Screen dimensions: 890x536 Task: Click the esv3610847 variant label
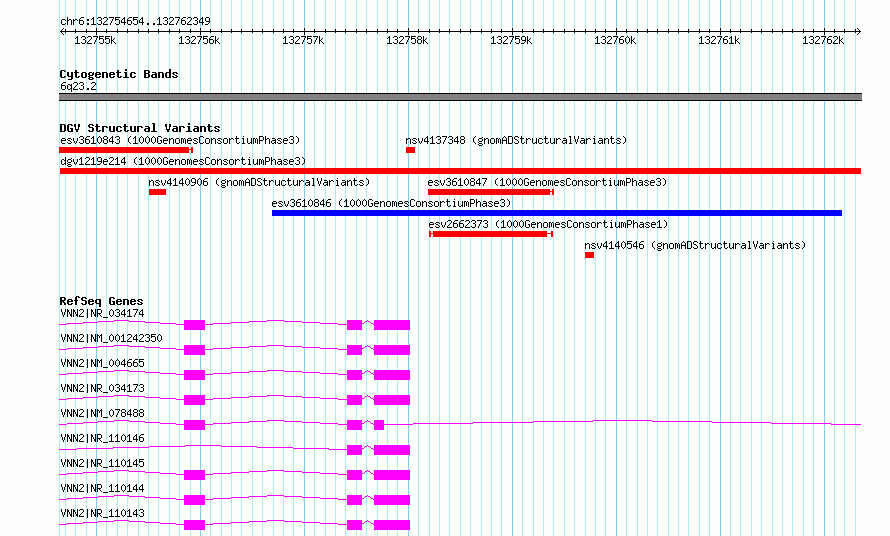click(546, 182)
